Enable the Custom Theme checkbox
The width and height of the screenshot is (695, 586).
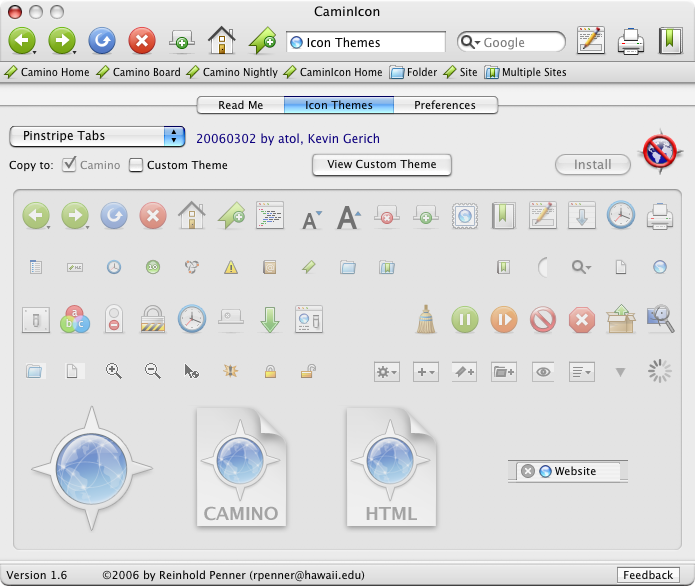[x=136, y=165]
